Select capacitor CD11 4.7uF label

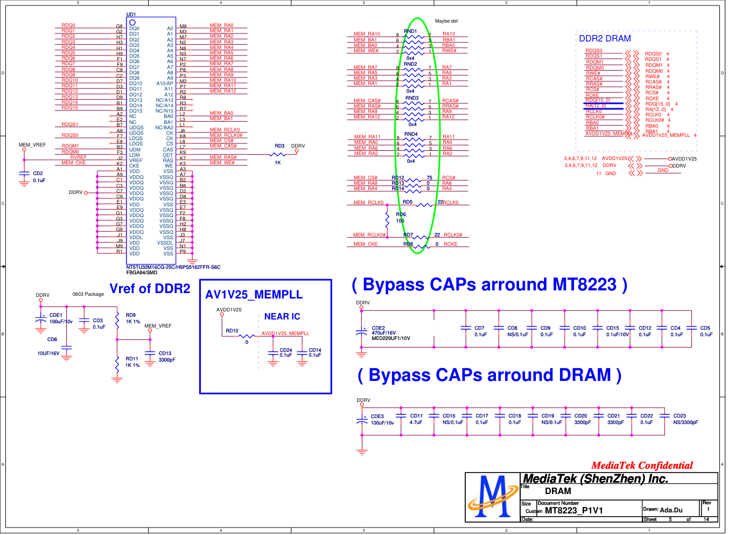(416, 419)
